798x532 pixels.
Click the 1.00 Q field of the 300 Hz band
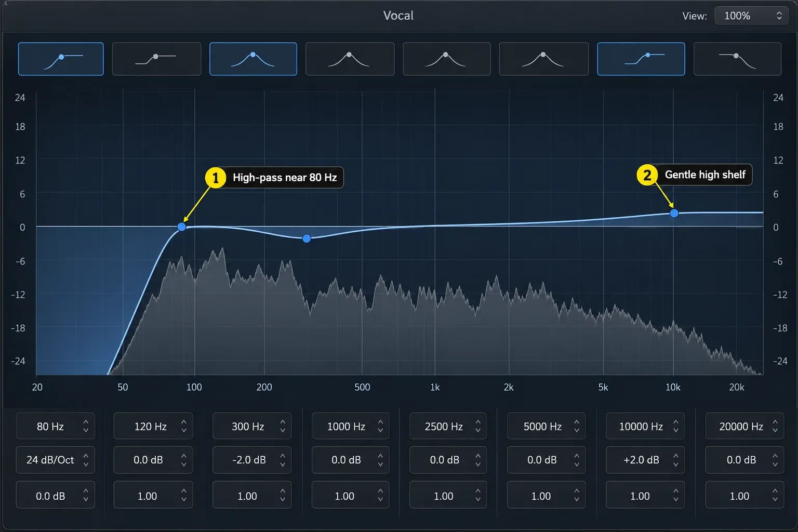[252, 496]
